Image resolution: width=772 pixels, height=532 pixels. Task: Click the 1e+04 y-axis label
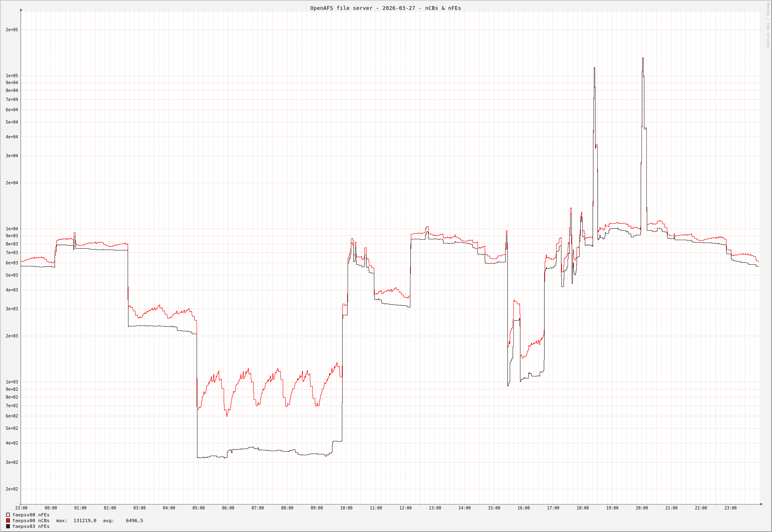tap(12, 229)
